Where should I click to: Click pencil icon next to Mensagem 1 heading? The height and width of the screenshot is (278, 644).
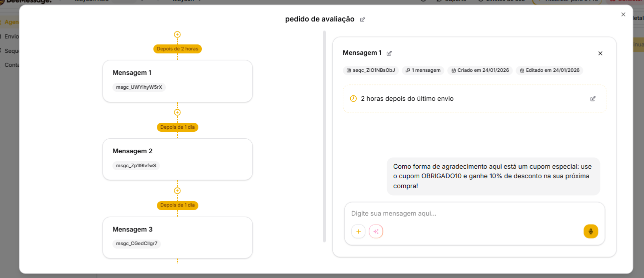coord(389,53)
